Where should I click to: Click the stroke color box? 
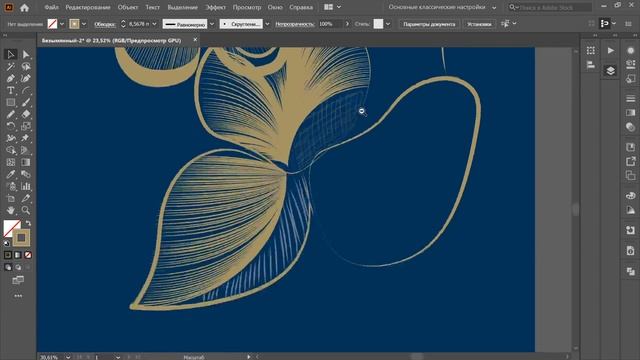pos(21,238)
